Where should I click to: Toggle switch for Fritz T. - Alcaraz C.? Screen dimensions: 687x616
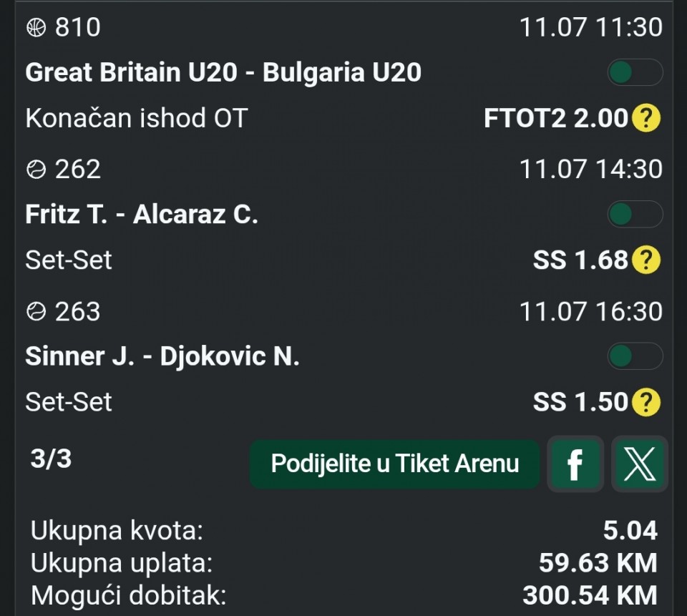point(635,214)
